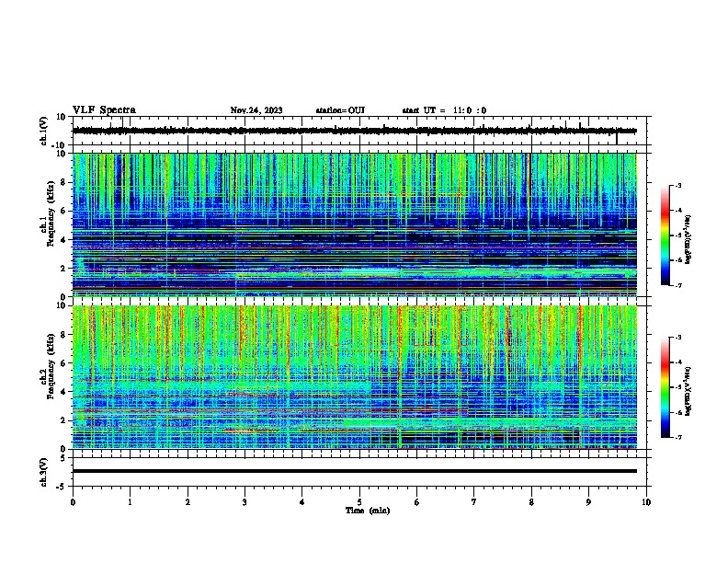The height and width of the screenshot is (563, 728).
Task: Click the ch.1 spectrogram plot
Action: coord(355,224)
